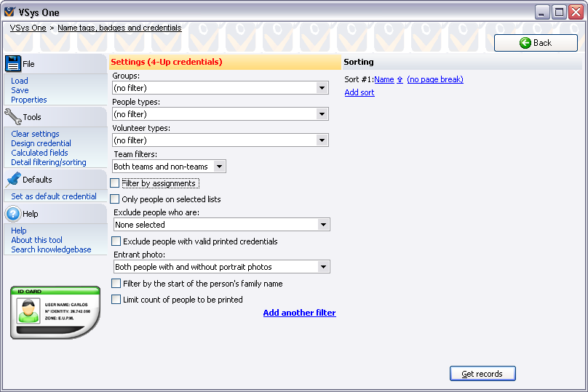Expand the Team filters combo box

169,167
